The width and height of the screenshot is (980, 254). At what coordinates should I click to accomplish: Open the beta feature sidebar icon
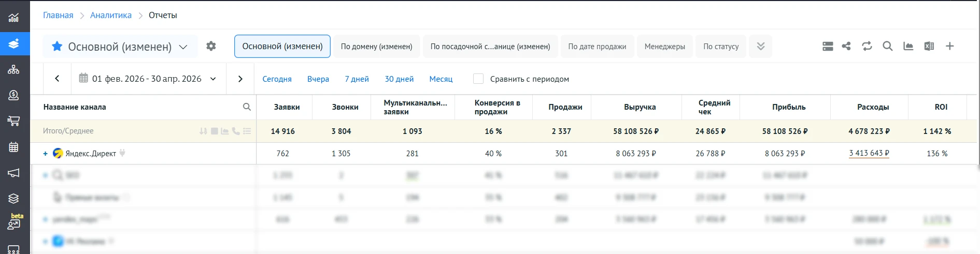click(x=14, y=223)
